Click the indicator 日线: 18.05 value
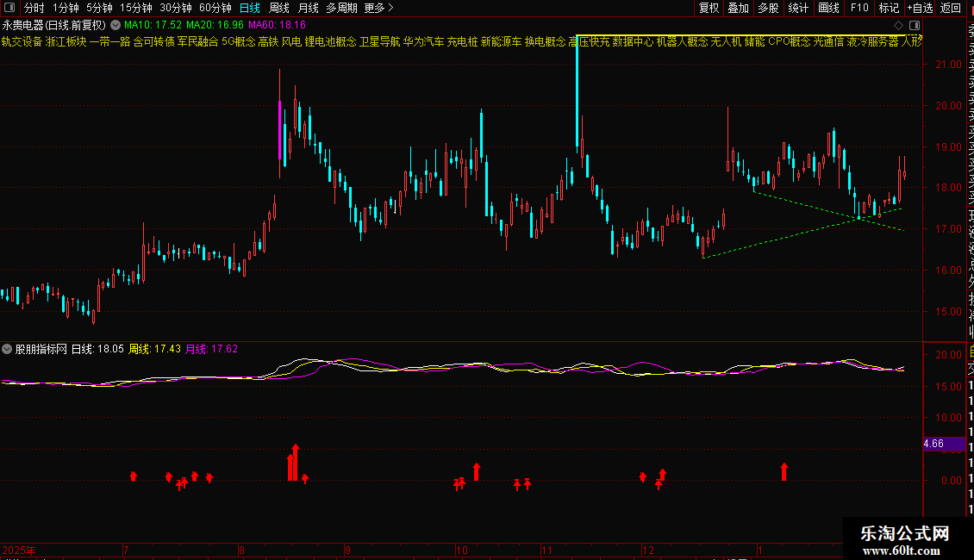This screenshot has height=560, width=974. point(97,349)
